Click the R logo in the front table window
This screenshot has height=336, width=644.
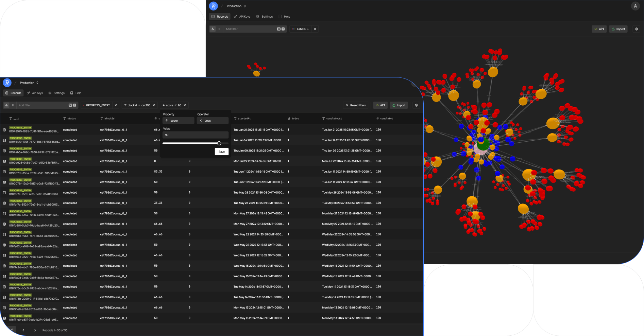[x=7, y=83]
